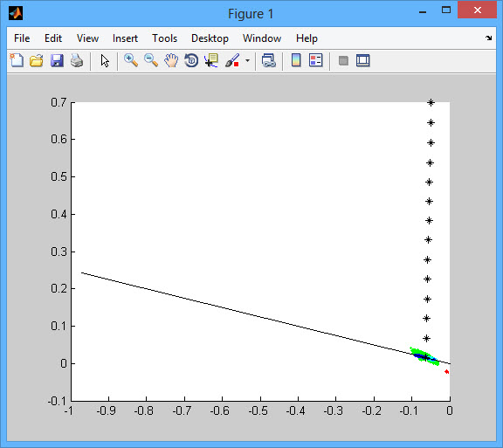Expand the Brush color dropdown arrow
503x448 pixels.
tap(248, 60)
